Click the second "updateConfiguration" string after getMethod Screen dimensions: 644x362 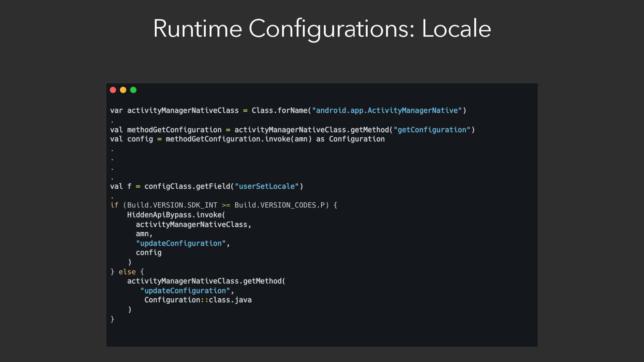[x=185, y=291]
